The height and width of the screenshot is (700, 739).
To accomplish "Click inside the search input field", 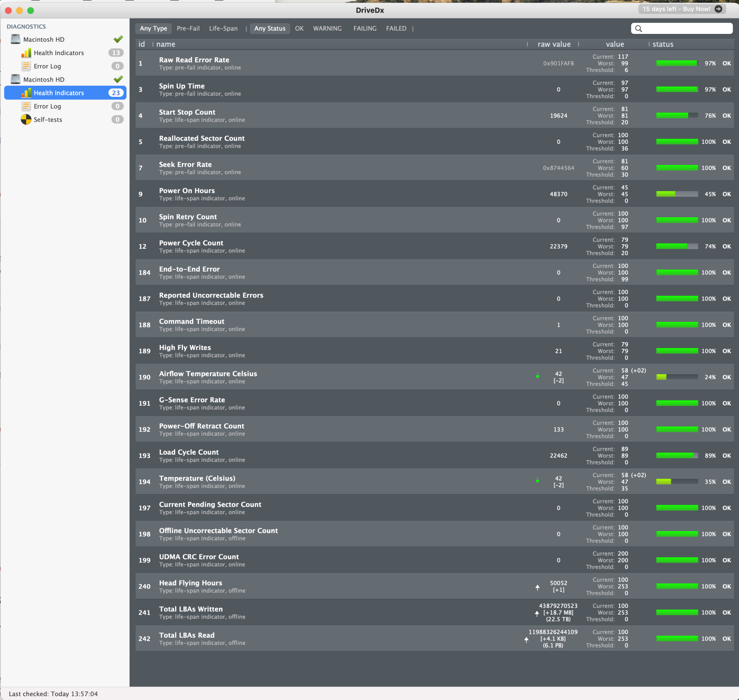I will click(687, 29).
